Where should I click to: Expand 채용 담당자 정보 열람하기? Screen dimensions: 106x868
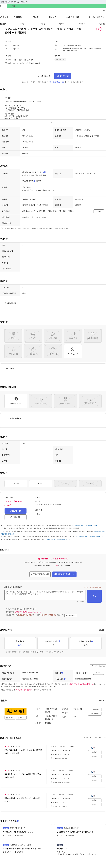click(64, 574)
